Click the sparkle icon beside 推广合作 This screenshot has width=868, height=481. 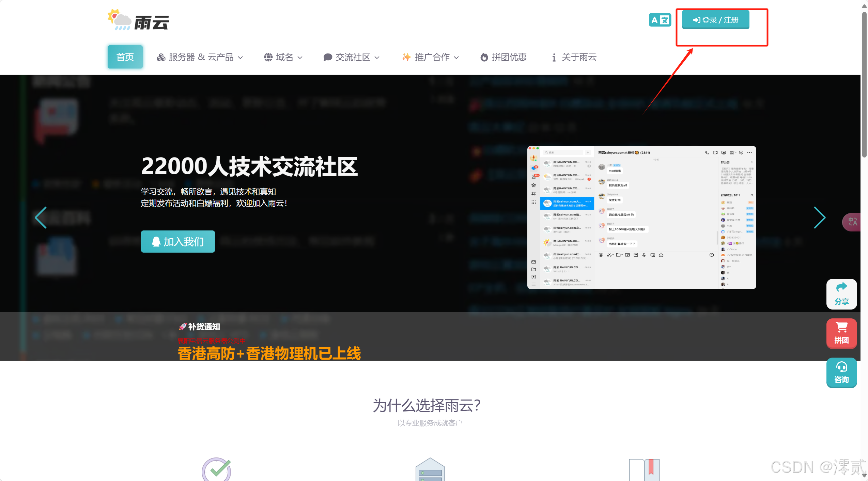tap(406, 57)
